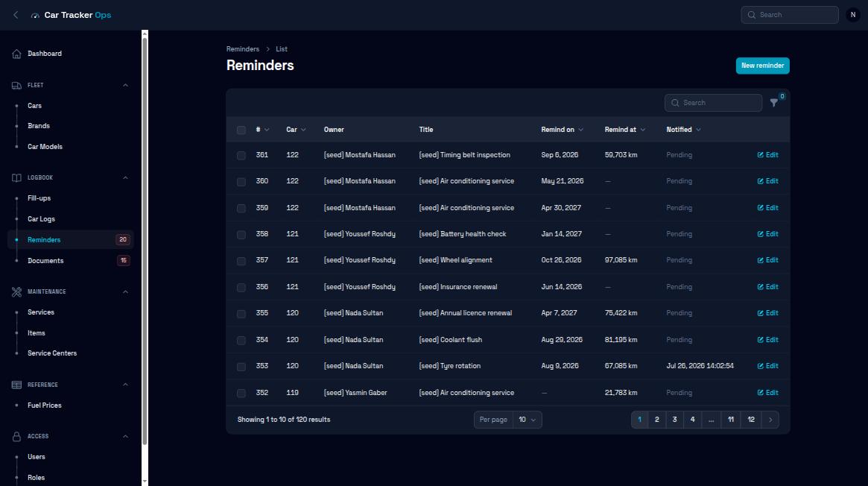The width and height of the screenshot is (868, 486).
Task: Click the Logbook book icon
Action: pyautogui.click(x=16, y=177)
